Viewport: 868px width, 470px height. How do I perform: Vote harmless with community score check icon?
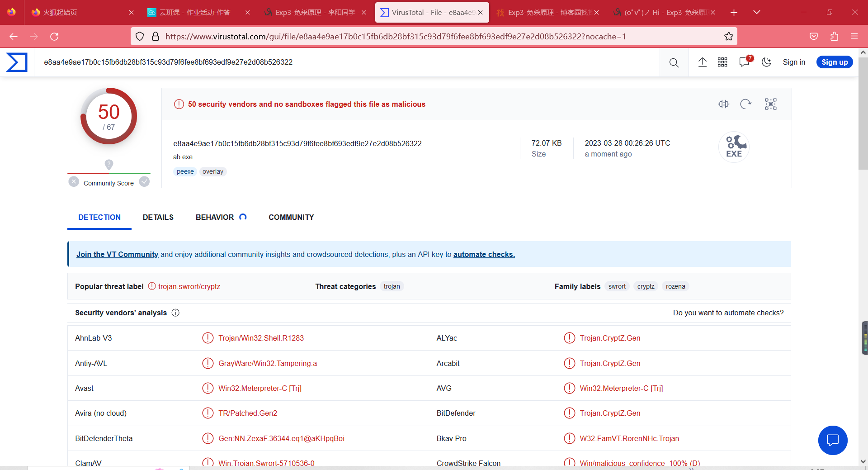tap(144, 182)
